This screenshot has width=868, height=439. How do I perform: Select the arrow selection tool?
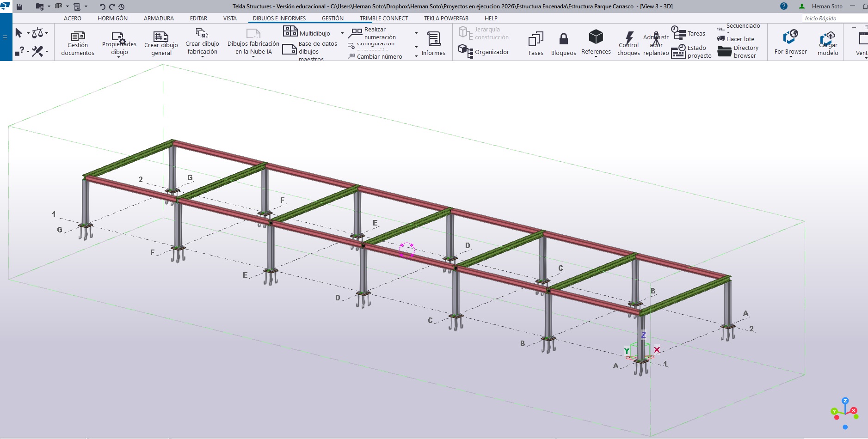tap(19, 33)
